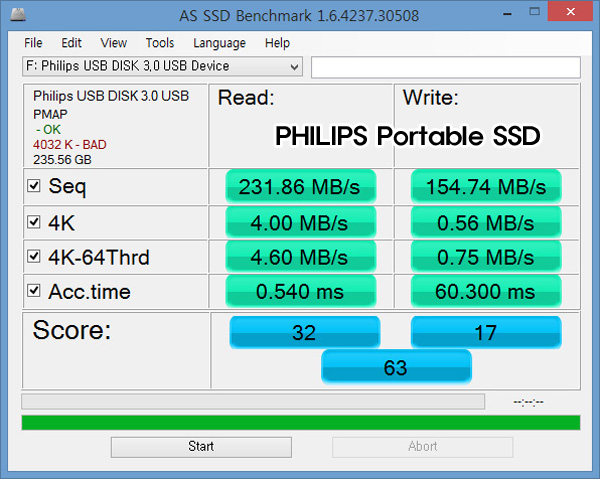The height and width of the screenshot is (479, 600).
Task: Open the File menu
Action: coord(33,43)
